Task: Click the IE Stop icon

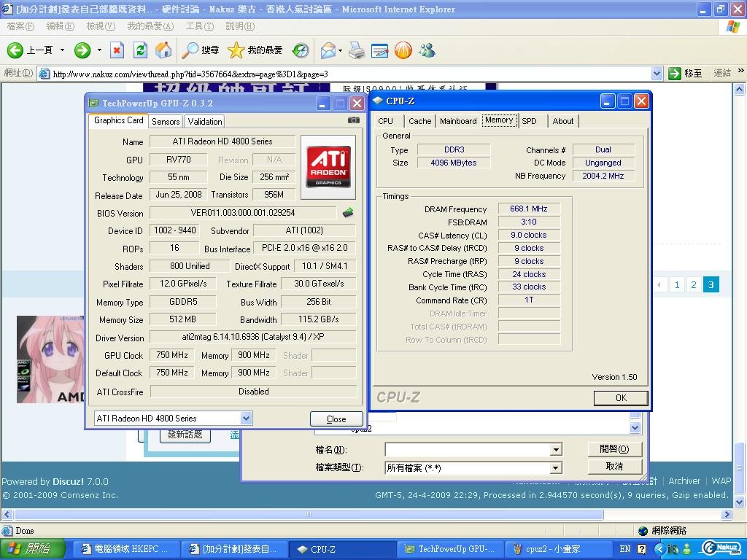Action: pyautogui.click(x=117, y=50)
